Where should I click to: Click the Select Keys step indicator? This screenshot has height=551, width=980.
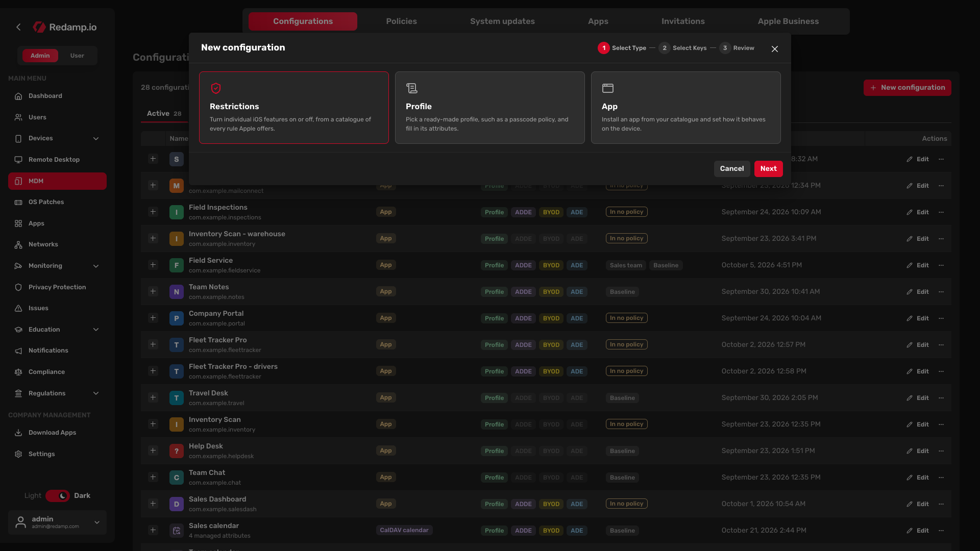tap(682, 48)
